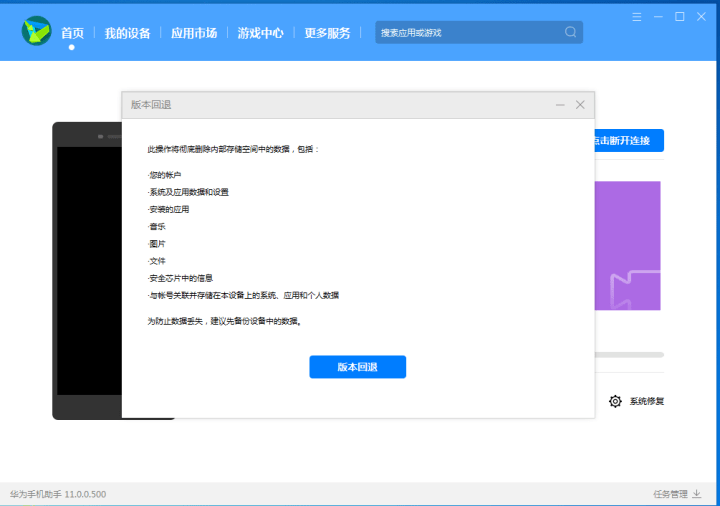720x506 pixels.
Task: Open the 我的设备 tab
Action: 127,33
